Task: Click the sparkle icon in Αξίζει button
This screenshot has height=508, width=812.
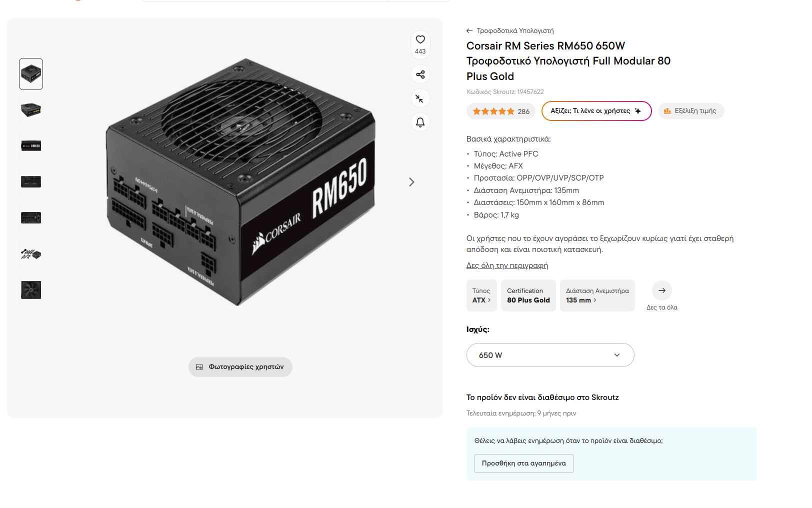Action: pos(637,111)
